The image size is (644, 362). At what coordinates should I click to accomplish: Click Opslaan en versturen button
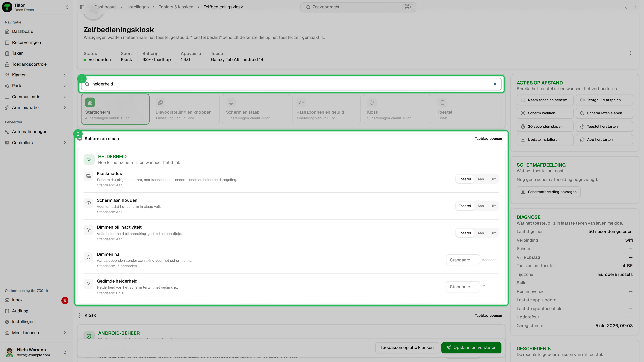tap(471, 348)
